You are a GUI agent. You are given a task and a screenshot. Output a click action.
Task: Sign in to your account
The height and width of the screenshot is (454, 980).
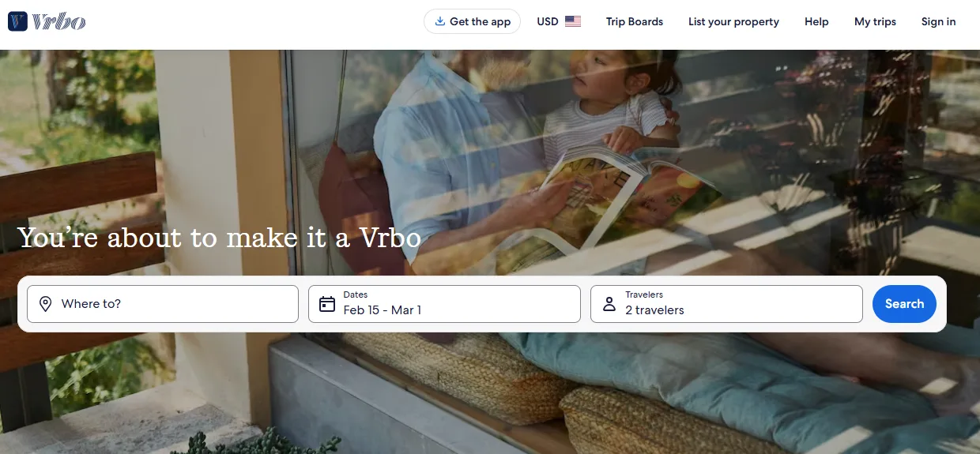(938, 21)
